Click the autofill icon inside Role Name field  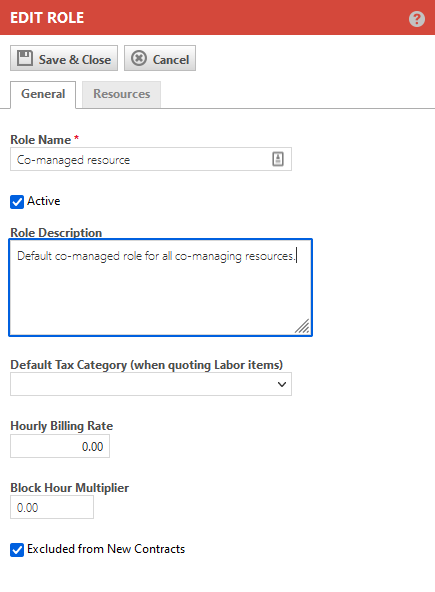[278, 159]
